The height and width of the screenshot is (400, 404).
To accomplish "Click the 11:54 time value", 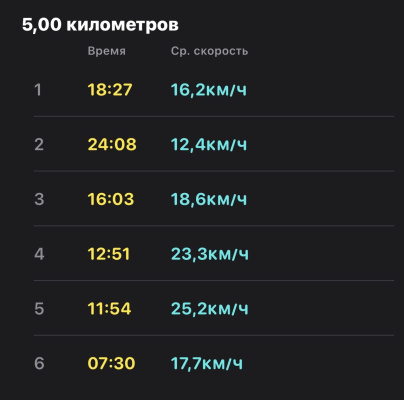I will 109,309.
